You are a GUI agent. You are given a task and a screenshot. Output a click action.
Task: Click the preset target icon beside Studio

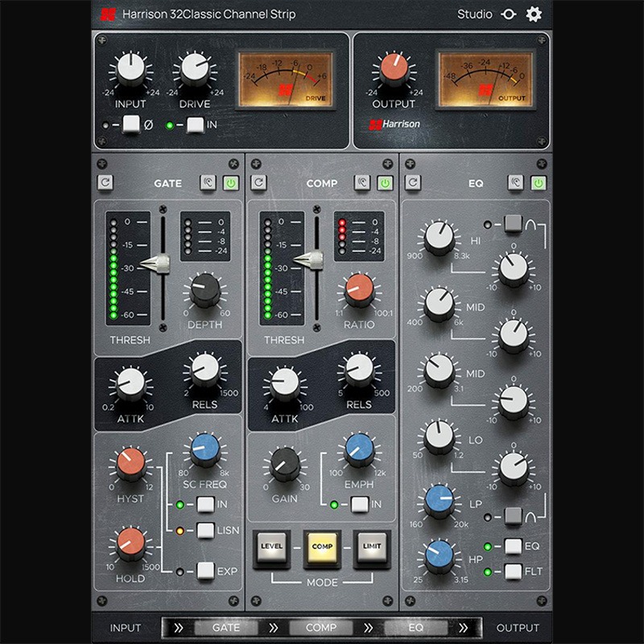[x=509, y=14]
